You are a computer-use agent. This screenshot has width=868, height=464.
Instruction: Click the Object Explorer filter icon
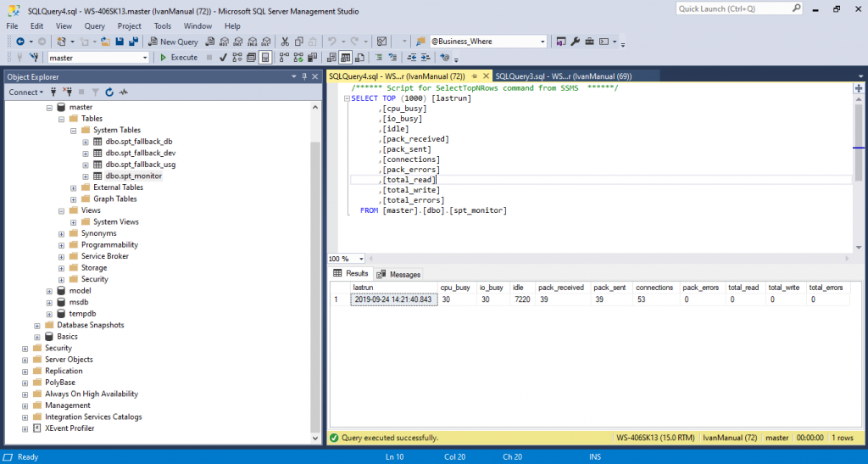coord(95,92)
